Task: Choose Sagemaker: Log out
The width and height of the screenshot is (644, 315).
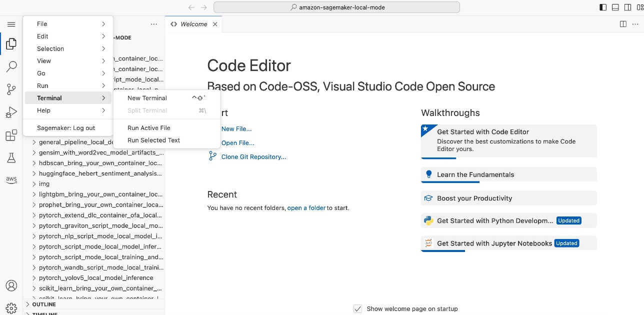Action: (x=68, y=128)
